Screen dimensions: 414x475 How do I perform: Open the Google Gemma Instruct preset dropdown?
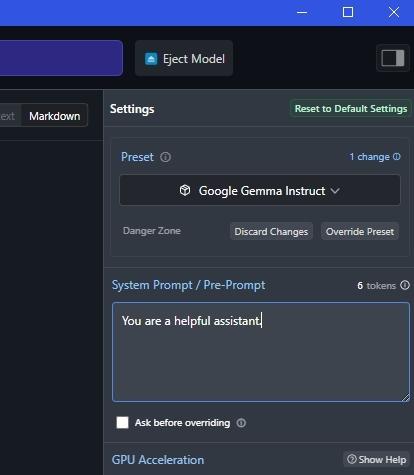click(260, 190)
